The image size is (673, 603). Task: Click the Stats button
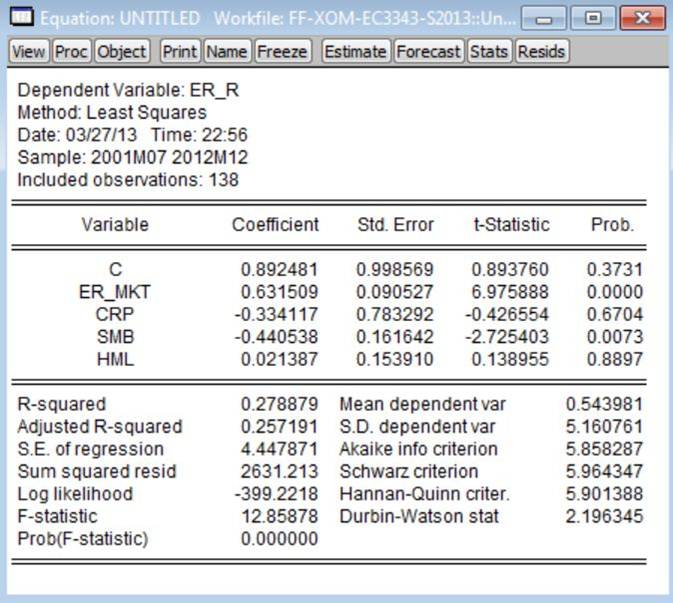(x=489, y=52)
